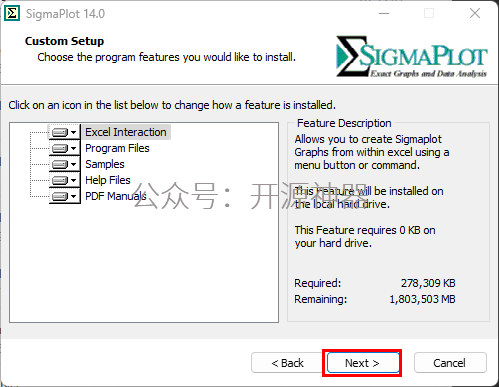Viewport: 499px width, 387px height.
Task: Select the Samples feature row
Action: pos(105,164)
